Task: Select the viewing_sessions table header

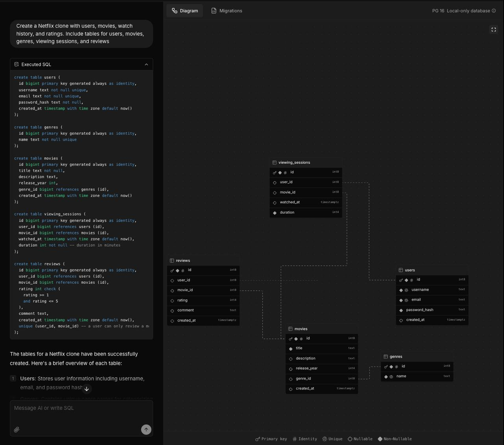Action: 306,162
